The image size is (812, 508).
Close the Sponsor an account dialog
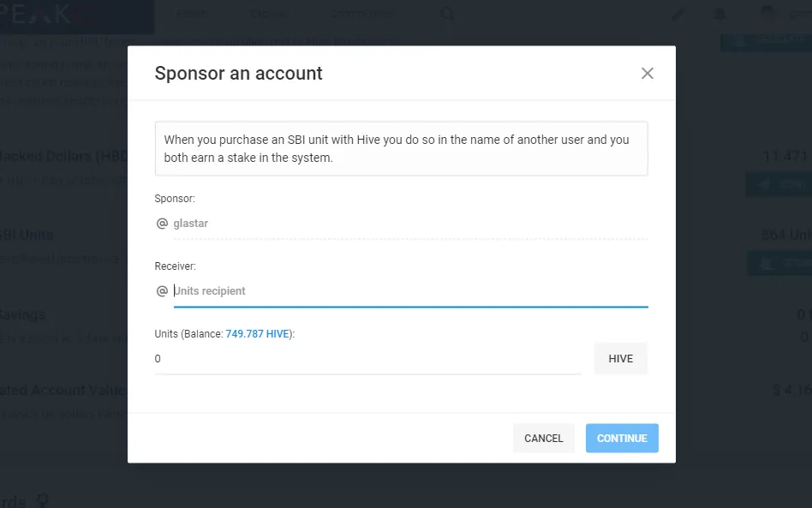647,74
